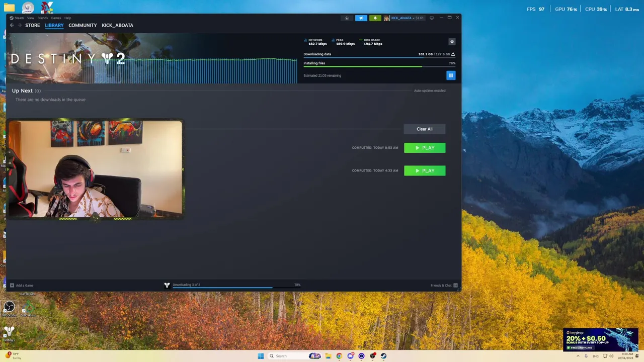The height and width of the screenshot is (362, 644).
Task: Open friends icon in Steam title bar
Action: pos(347,18)
